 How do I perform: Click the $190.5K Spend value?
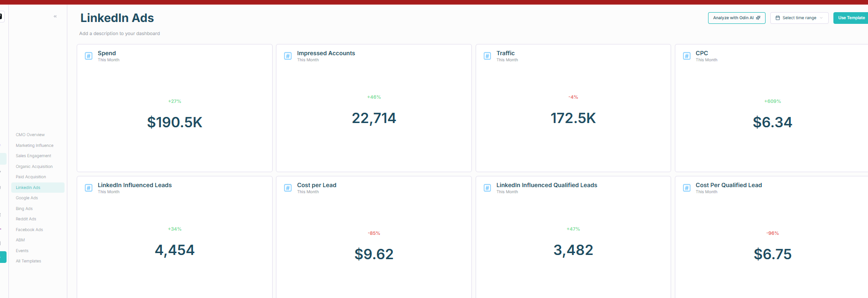[174, 123]
